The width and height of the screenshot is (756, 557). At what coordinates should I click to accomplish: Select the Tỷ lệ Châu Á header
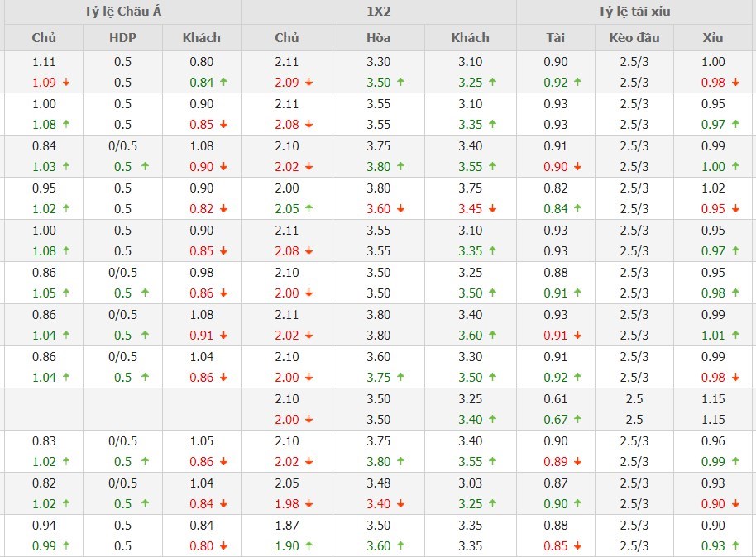(x=122, y=12)
